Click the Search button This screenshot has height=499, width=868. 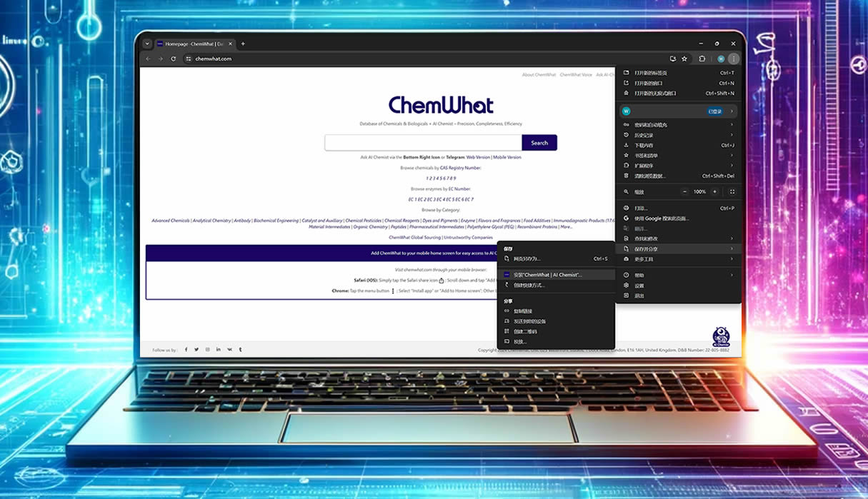(539, 143)
